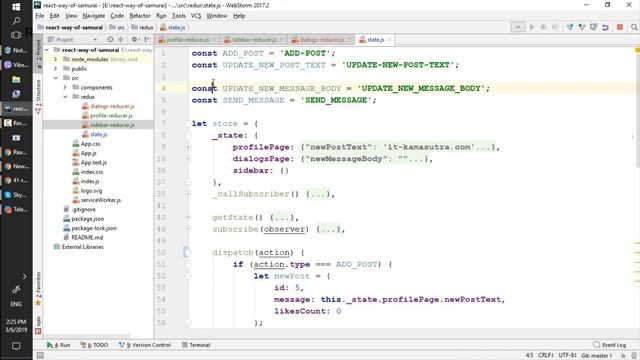Open the Tools menu
The width and height of the screenshot is (640, 360).
(x=178, y=16)
